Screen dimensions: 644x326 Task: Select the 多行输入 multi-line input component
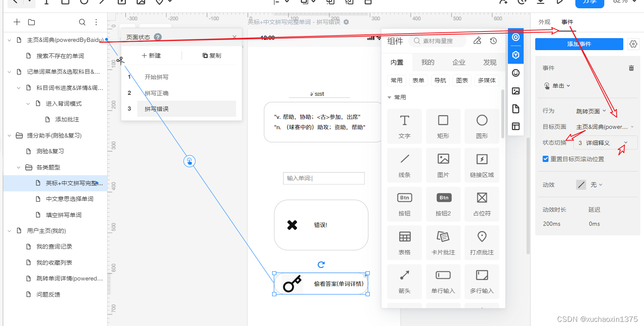(482, 281)
